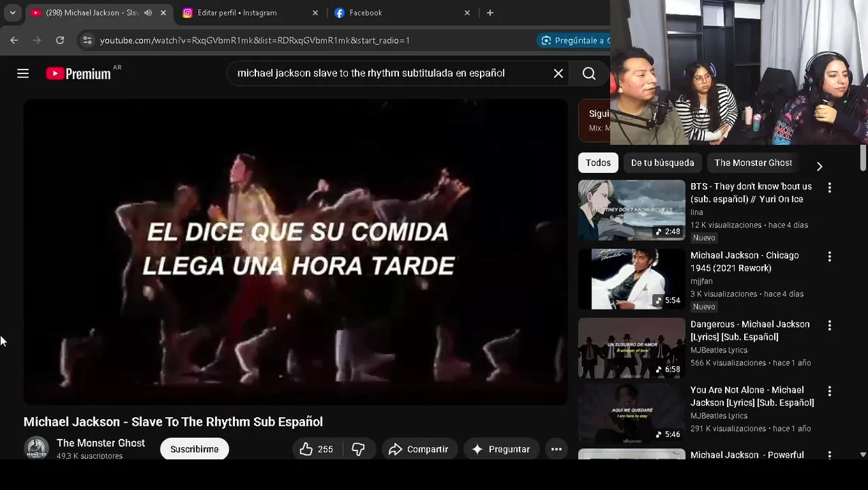Image resolution: width=868 pixels, height=490 pixels.
Task: Open Dangerous - Michael Jackson title link
Action: [750, 331]
